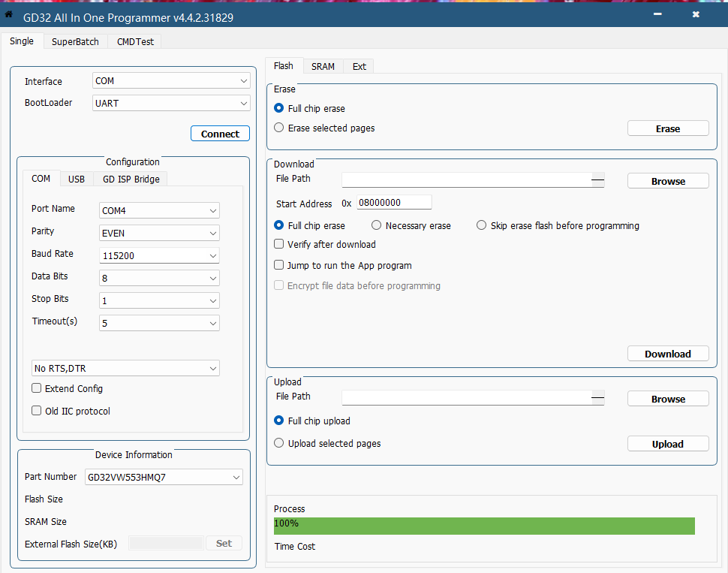This screenshot has height=573, width=728.
Task: Click the Start Address input field
Action: 393,203
